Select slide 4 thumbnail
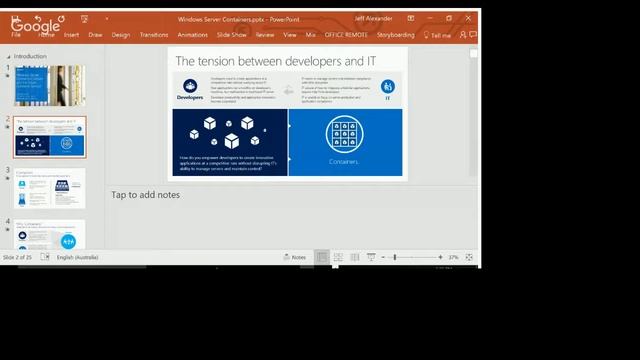This screenshot has height=360, width=640. pos(50,234)
